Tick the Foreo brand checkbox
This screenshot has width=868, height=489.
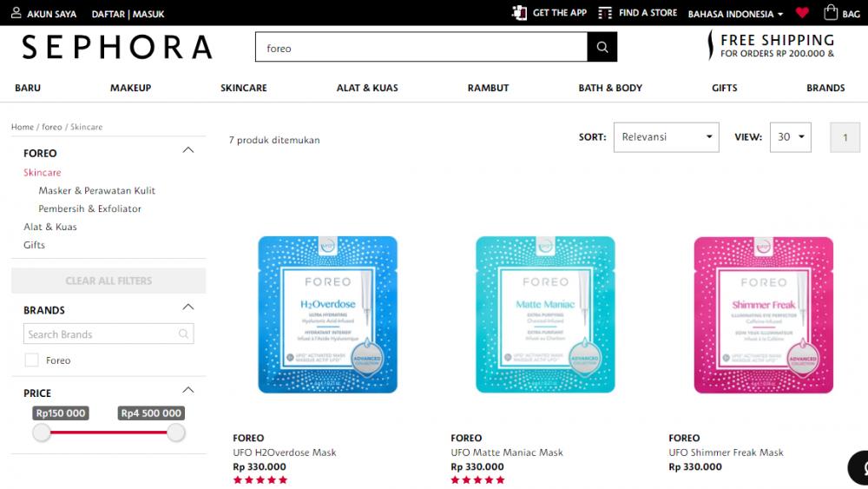click(32, 360)
